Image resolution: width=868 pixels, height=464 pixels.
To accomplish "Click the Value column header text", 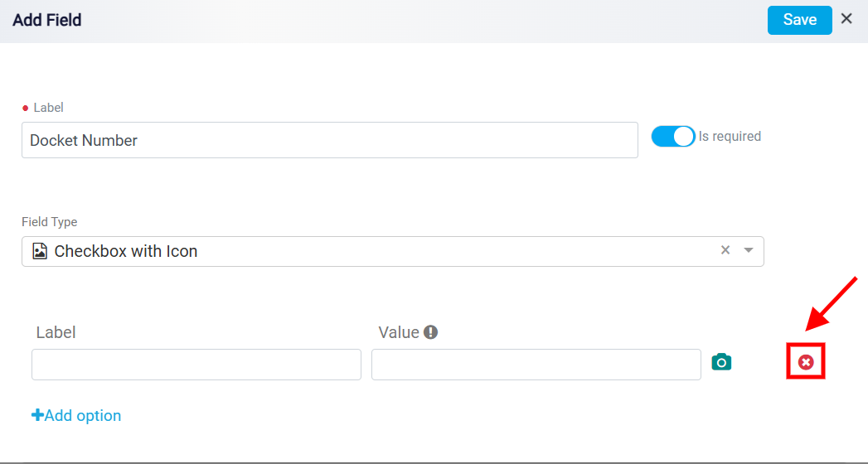I will click(x=399, y=332).
